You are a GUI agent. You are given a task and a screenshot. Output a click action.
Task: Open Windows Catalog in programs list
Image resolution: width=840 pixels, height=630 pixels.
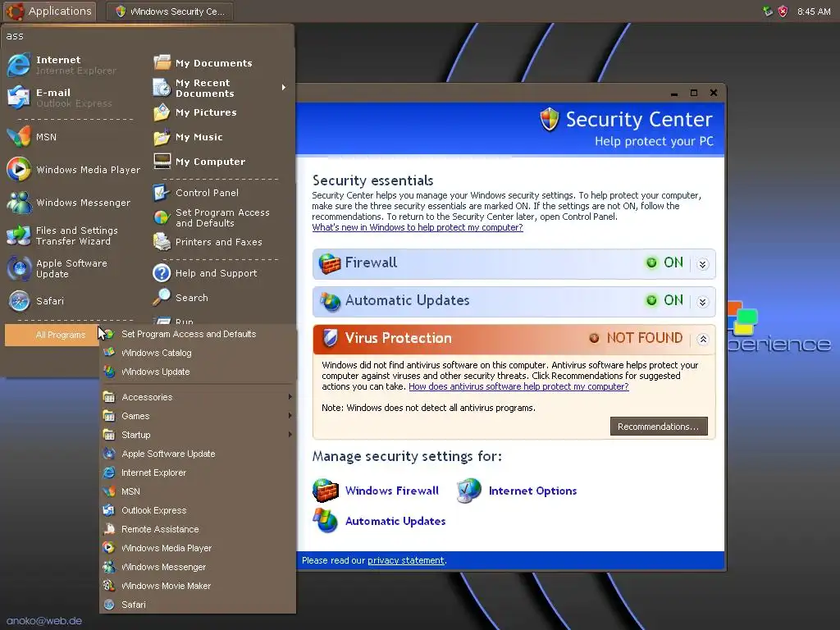[x=157, y=353]
